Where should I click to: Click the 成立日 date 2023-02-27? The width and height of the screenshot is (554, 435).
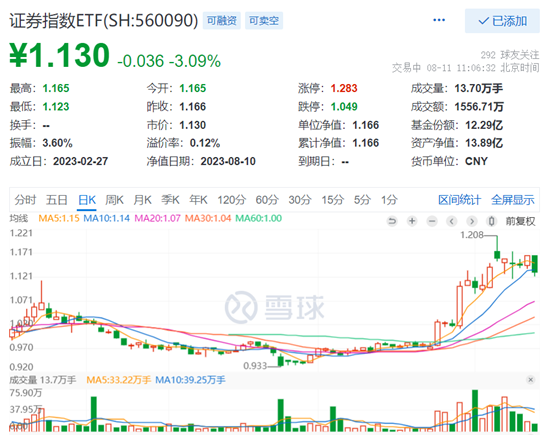coord(81,161)
